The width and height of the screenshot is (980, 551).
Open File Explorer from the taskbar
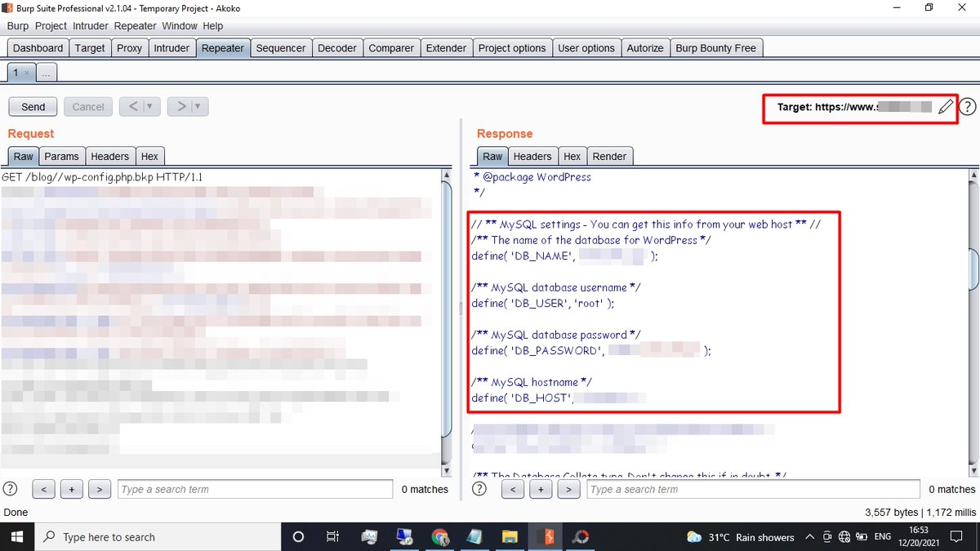point(510,536)
